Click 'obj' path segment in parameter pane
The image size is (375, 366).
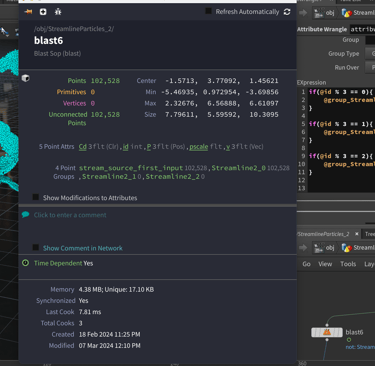pos(330,13)
